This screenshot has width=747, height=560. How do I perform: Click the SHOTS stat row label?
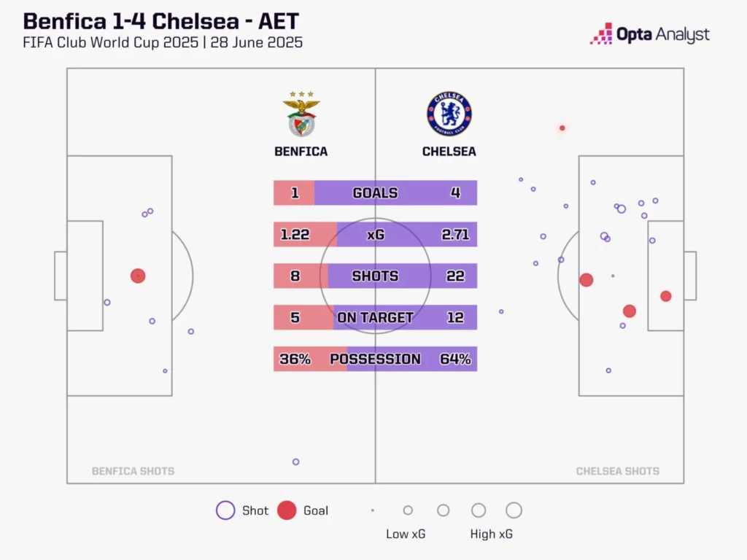(x=375, y=276)
